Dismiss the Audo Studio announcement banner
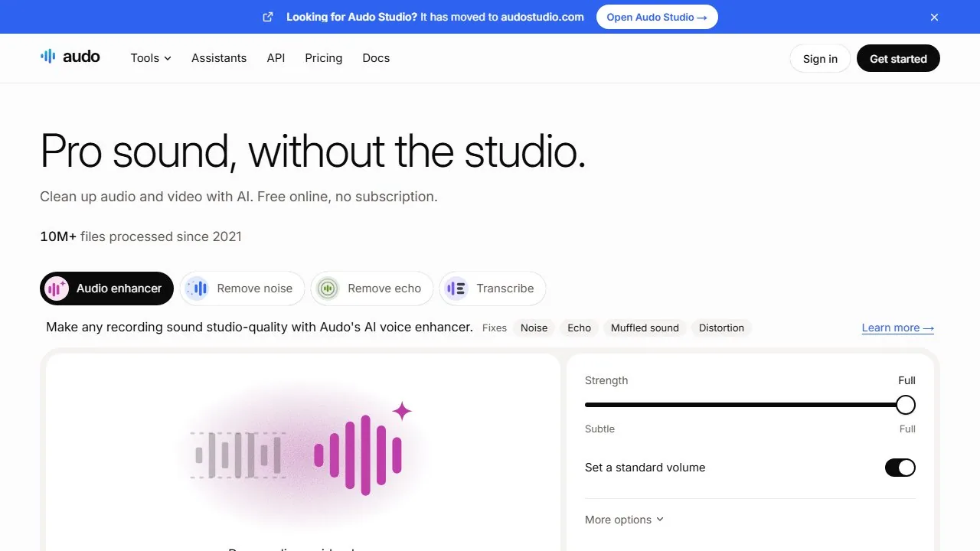This screenshot has width=980, height=551. (x=934, y=17)
